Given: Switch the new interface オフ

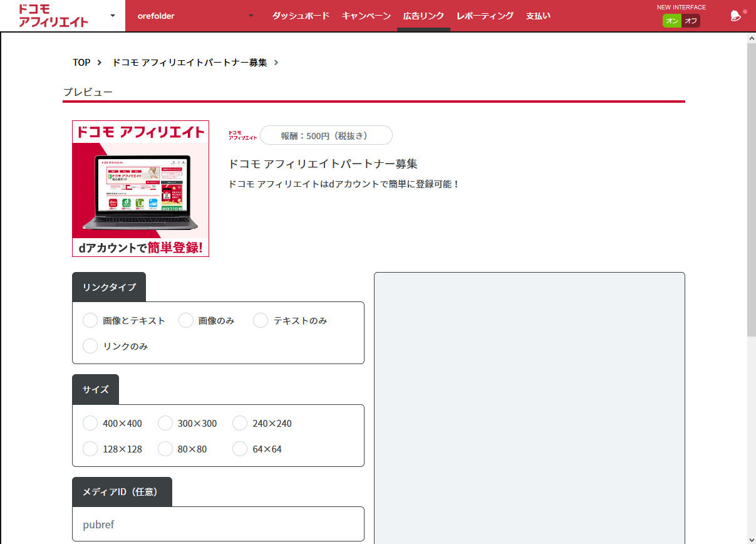Looking at the screenshot, I should click(691, 21).
